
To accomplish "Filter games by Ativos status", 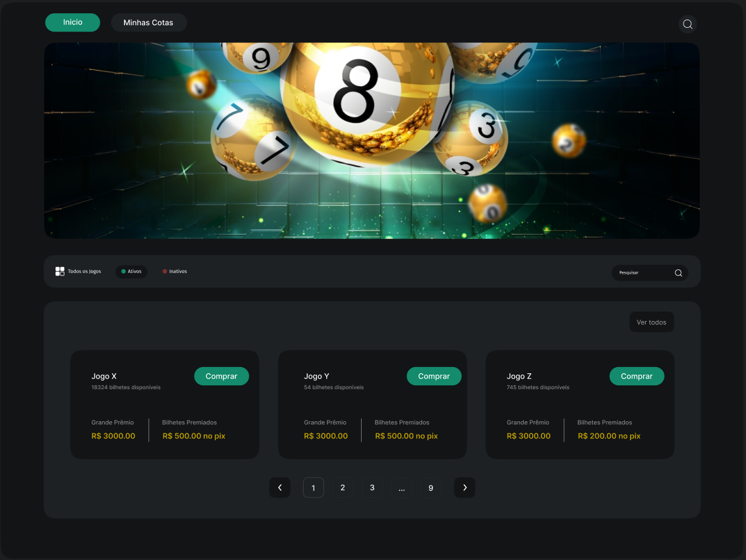I will click(x=131, y=271).
